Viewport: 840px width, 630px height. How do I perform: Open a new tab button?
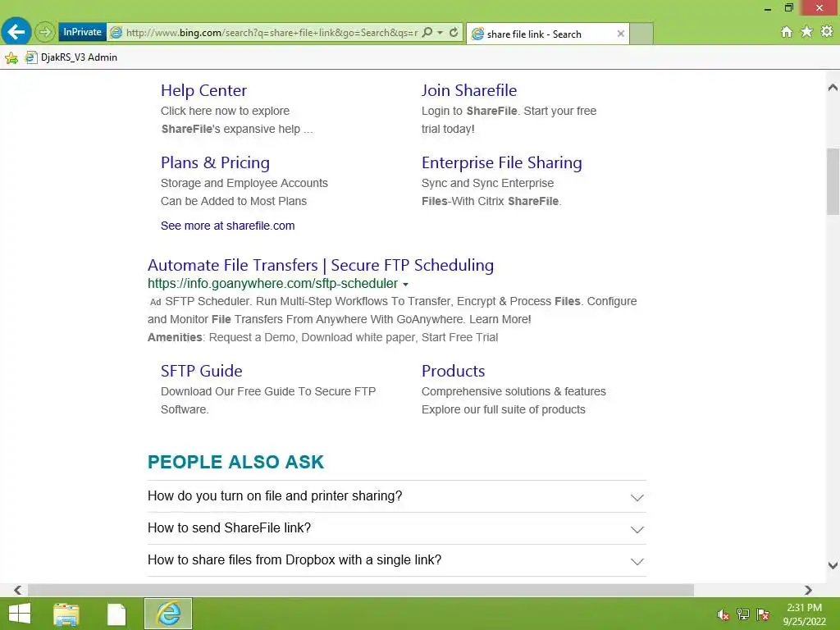pyautogui.click(x=641, y=34)
